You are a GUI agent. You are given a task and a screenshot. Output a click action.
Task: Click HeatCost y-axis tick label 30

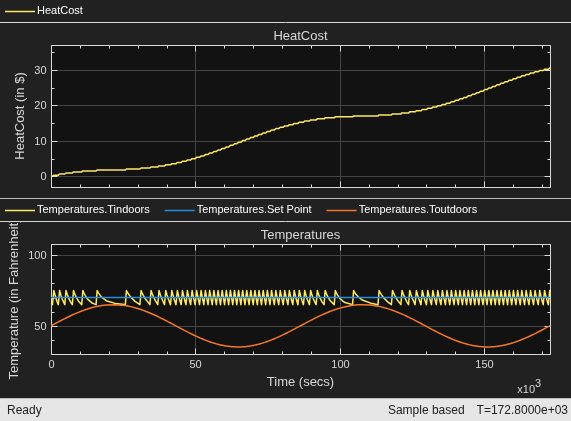[x=40, y=70]
